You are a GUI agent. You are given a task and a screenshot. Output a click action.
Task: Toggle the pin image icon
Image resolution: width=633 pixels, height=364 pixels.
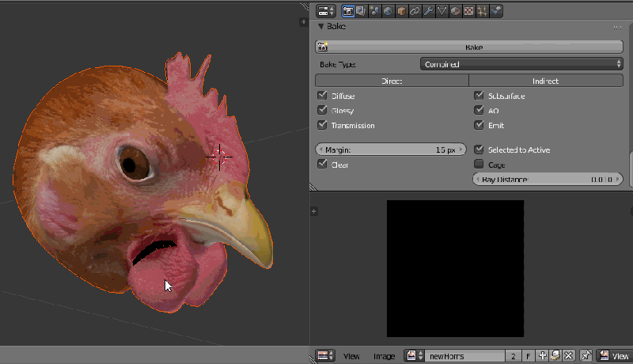[586, 356]
